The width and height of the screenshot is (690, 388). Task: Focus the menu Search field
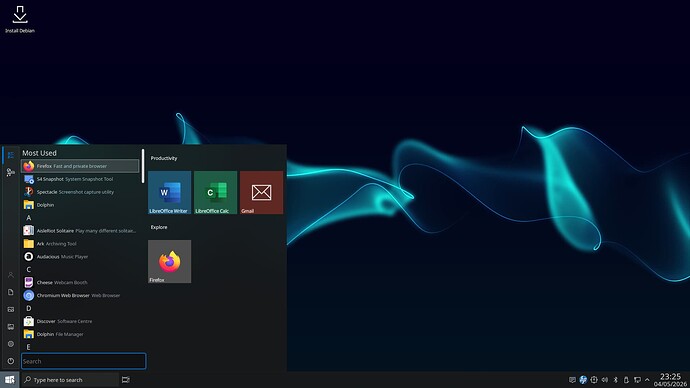(84, 361)
